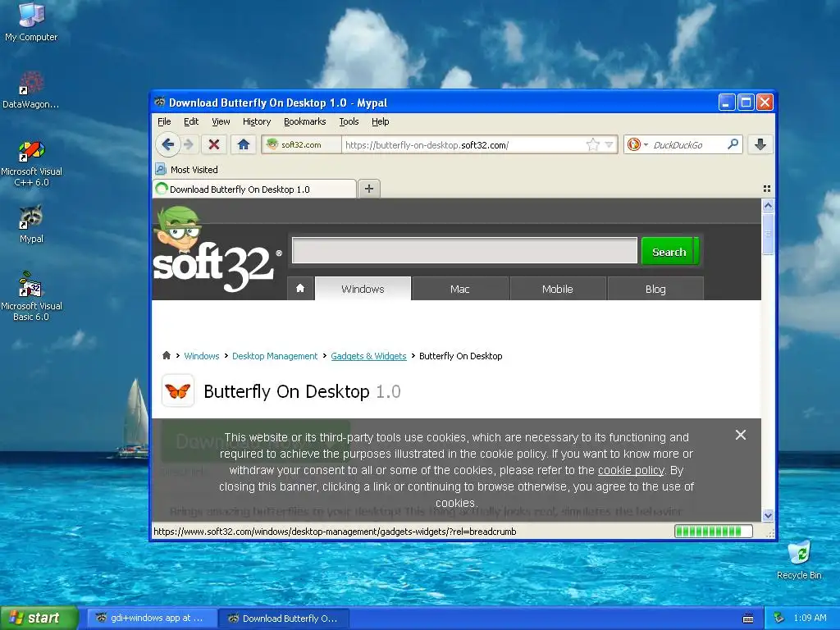The width and height of the screenshot is (840, 630).
Task: Open the Windows Start menu
Action: point(39,618)
